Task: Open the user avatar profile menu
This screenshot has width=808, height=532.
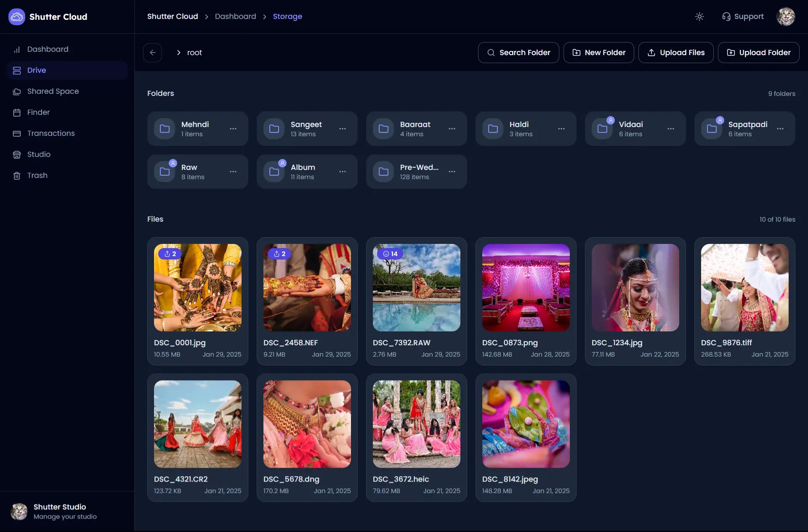Action: click(785, 17)
